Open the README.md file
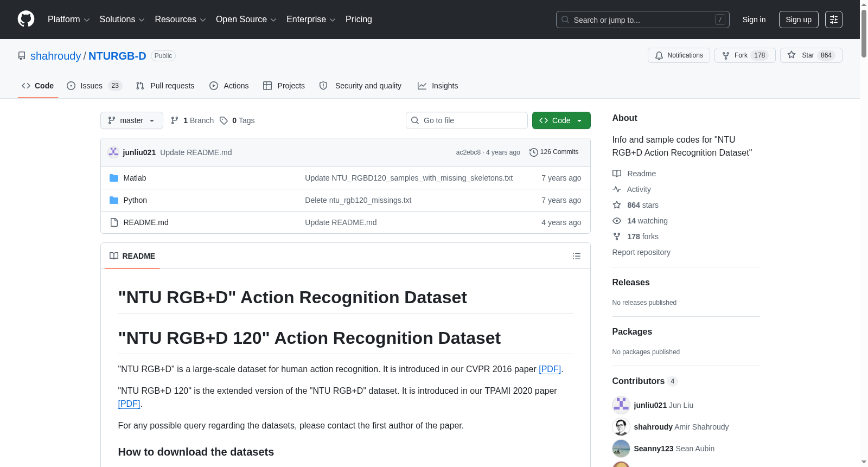Viewport: 868px width, 467px height. 146,222
